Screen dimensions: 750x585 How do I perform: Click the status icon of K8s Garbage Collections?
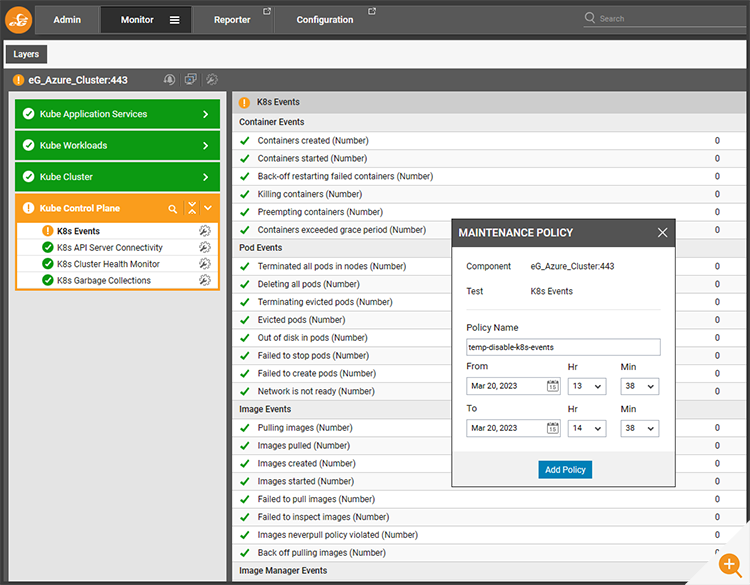(x=48, y=280)
